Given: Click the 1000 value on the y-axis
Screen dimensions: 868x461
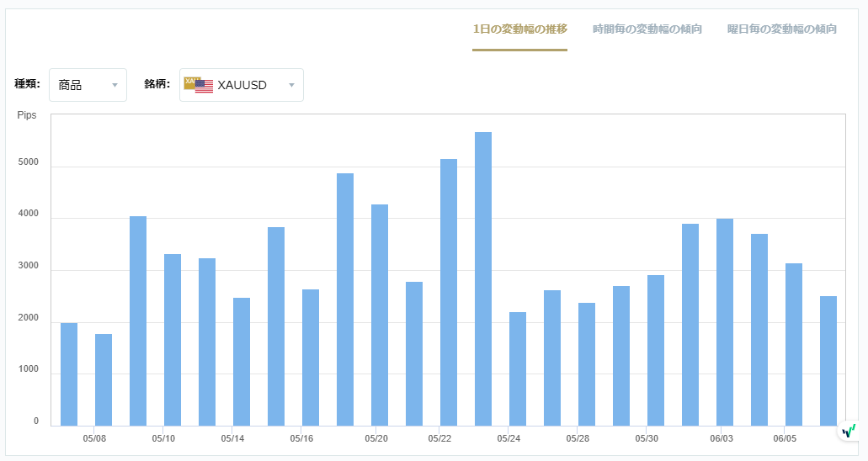Looking at the screenshot, I should pyautogui.click(x=29, y=369).
